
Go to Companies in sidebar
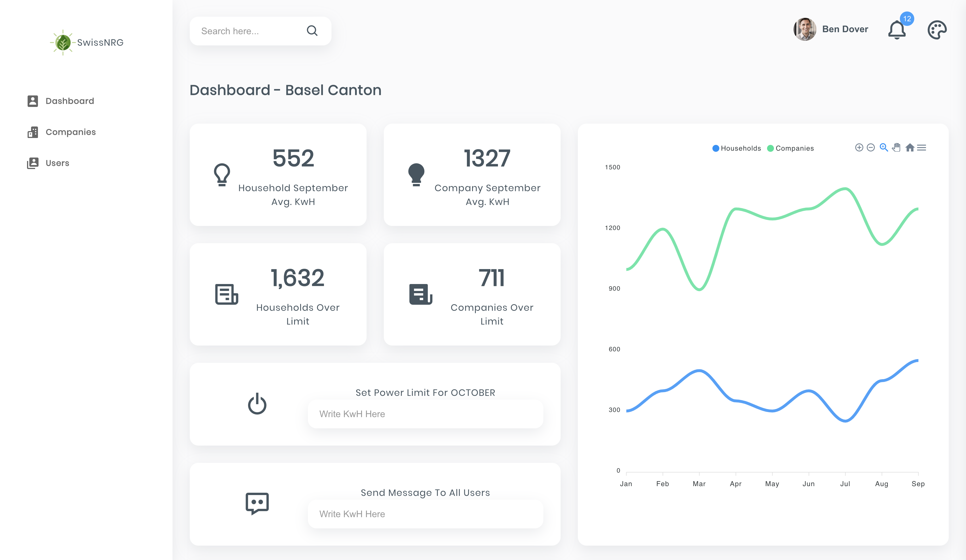pos(70,132)
